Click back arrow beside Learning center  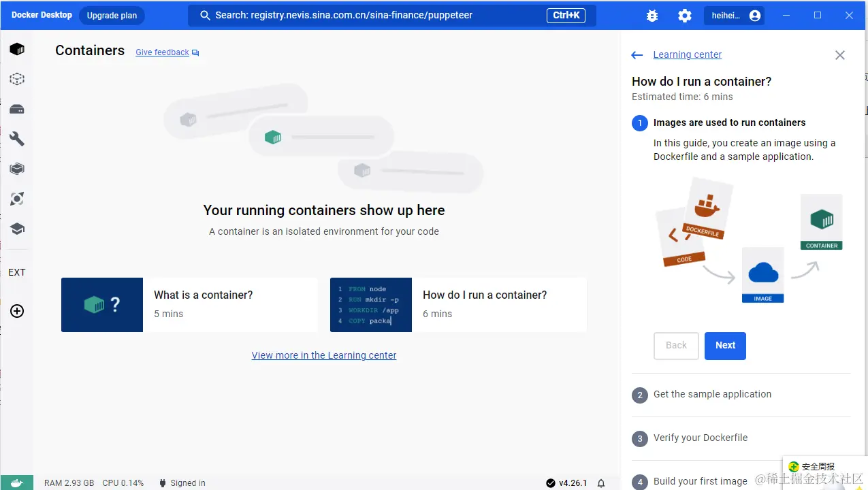click(637, 55)
